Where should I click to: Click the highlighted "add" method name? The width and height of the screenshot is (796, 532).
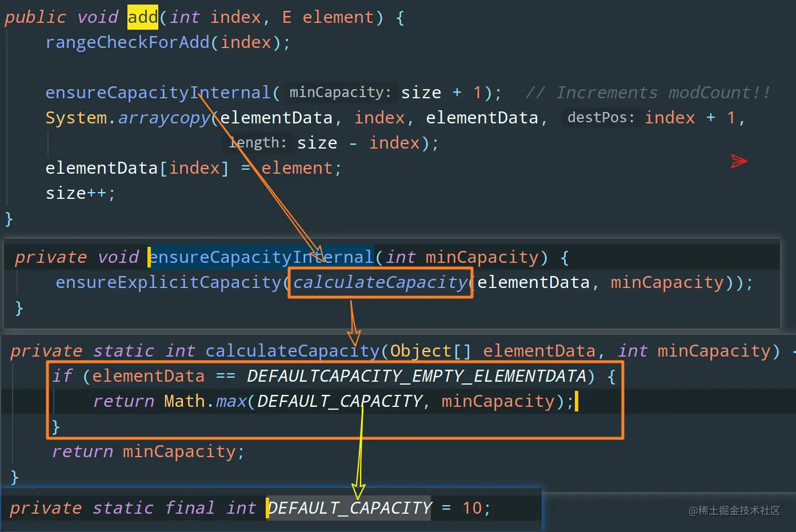point(142,17)
